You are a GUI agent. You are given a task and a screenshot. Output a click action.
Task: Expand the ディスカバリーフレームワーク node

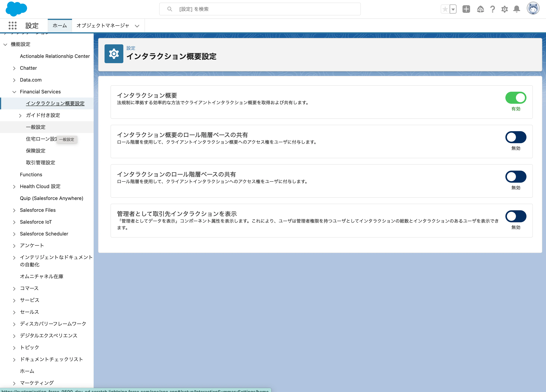point(14,324)
